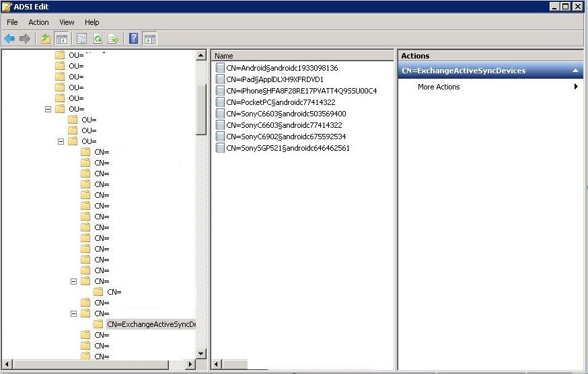Click folder icon of CN=ExchangeActiveSyncDevices node
The height and width of the screenshot is (374, 588).
[x=98, y=324]
